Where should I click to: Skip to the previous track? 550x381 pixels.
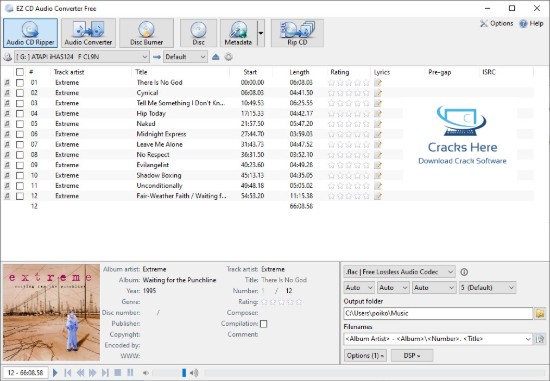pyautogui.click(x=68, y=373)
